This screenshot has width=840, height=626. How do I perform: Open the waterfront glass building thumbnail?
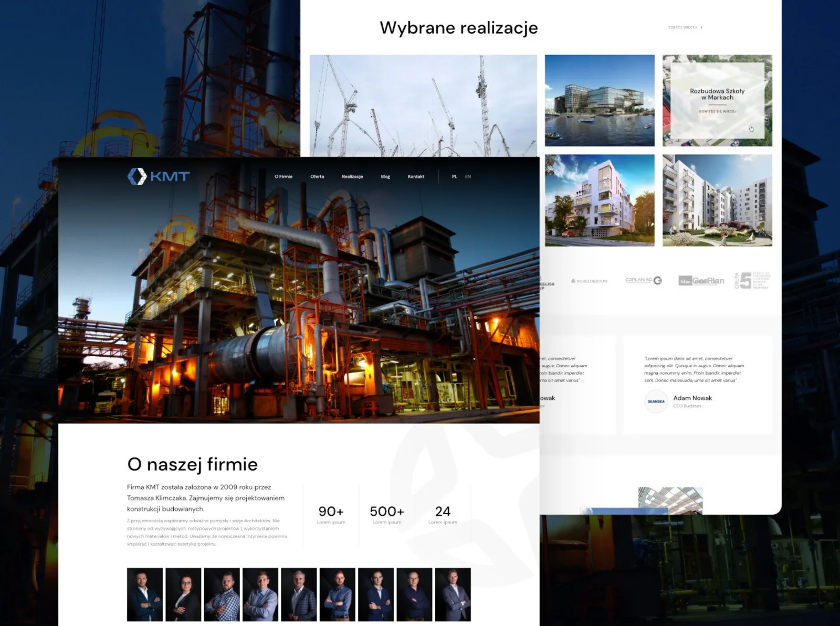pos(600,100)
